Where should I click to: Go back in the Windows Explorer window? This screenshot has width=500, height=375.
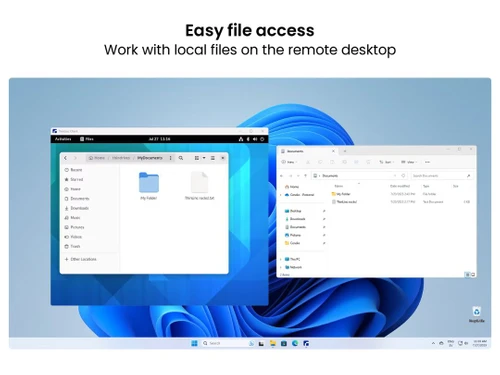tap(282, 176)
